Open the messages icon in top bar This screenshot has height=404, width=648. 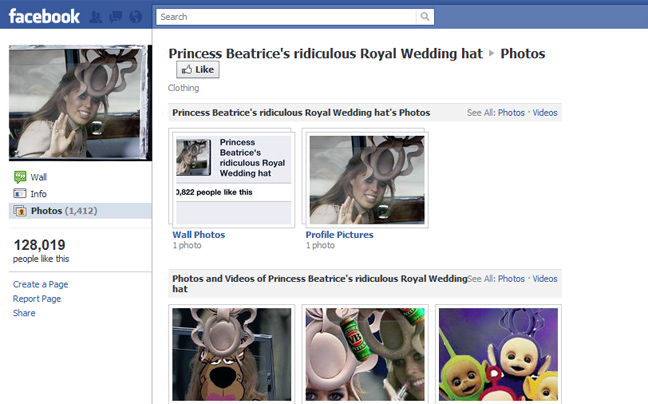coord(114,17)
